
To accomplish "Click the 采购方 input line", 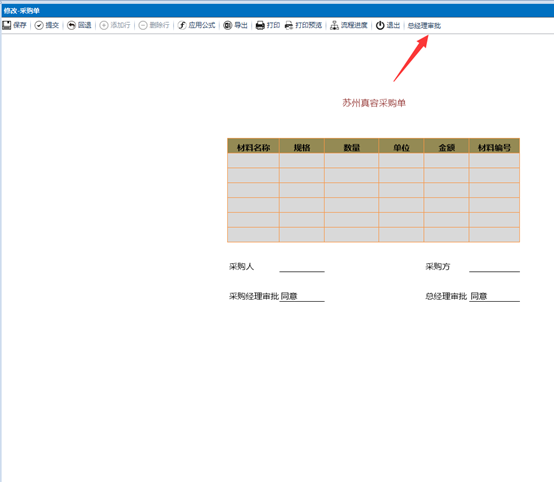I will click(494, 266).
